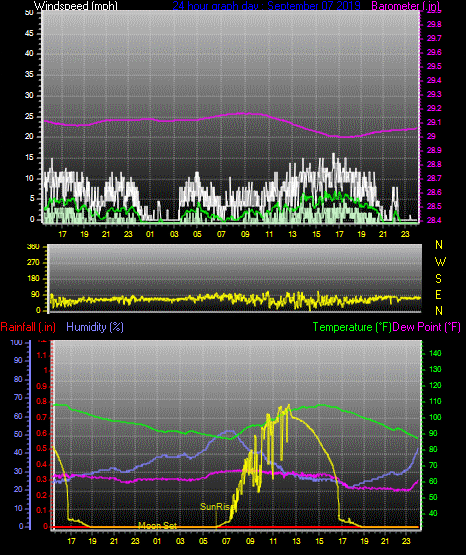466x555 pixels.
Task: Click barometer axis value "28.6"
Action: (434, 192)
